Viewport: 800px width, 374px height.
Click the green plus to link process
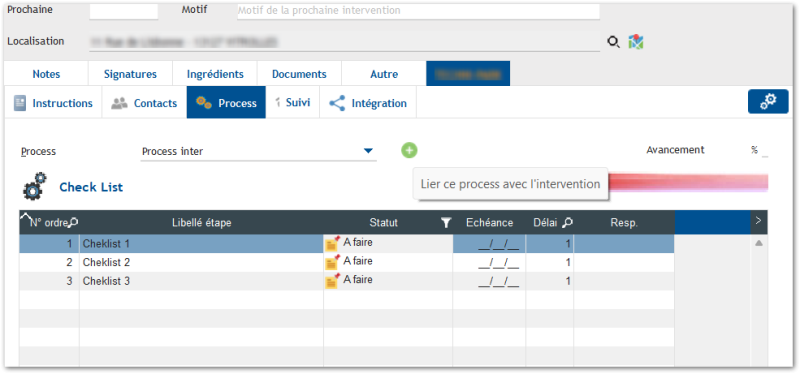click(409, 151)
